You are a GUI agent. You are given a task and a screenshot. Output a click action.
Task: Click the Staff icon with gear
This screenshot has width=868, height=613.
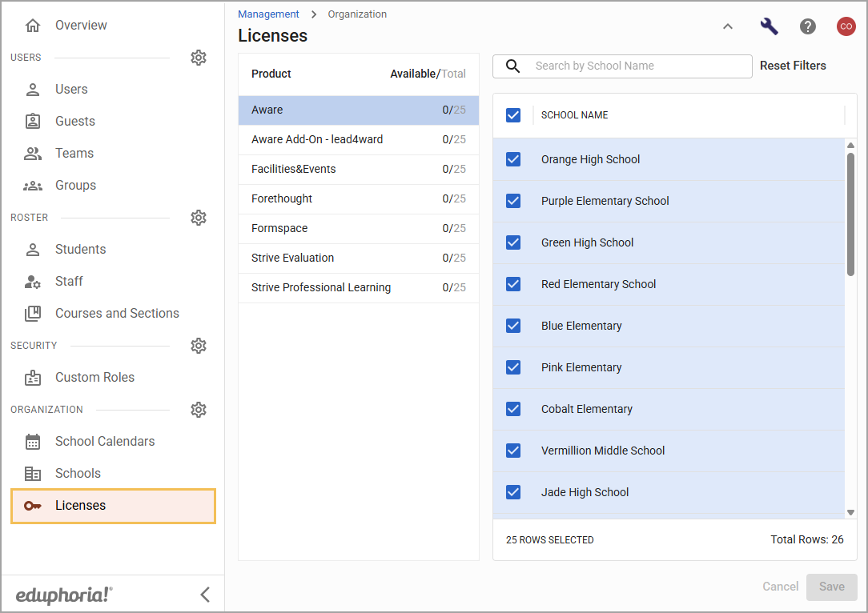pos(33,282)
